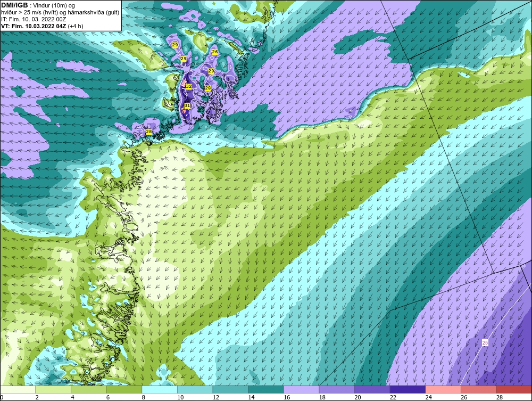This screenshot has height=401, width=532.
Task: Click the legend scale number 2
Action: [x=37, y=397]
